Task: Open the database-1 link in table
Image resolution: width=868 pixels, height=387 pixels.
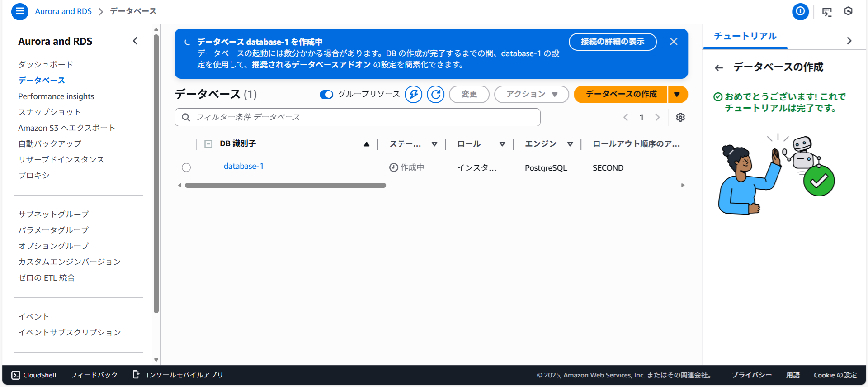Action: coord(243,167)
